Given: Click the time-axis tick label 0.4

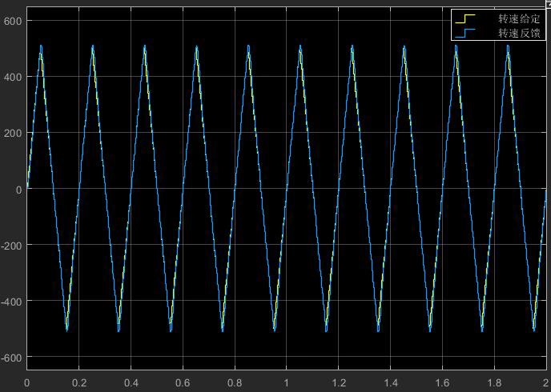Looking at the screenshot, I should pos(131,382).
